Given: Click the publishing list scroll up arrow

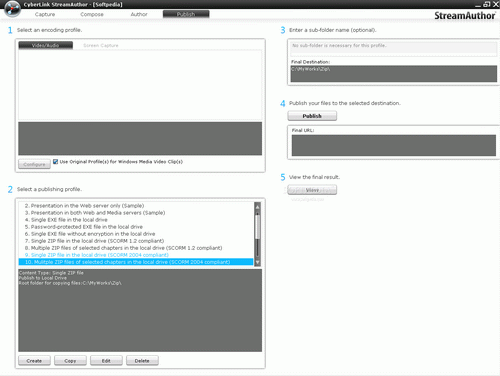Looking at the screenshot, I should (x=257, y=206).
